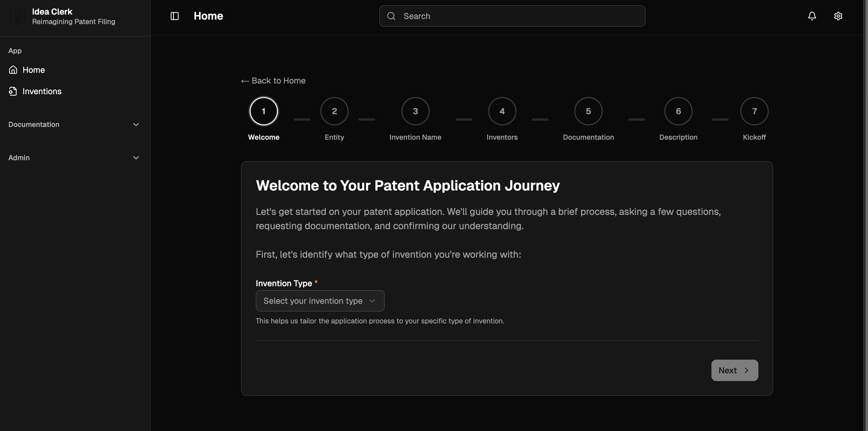
Task: Open the Invention Type dropdown
Action: pyautogui.click(x=320, y=301)
